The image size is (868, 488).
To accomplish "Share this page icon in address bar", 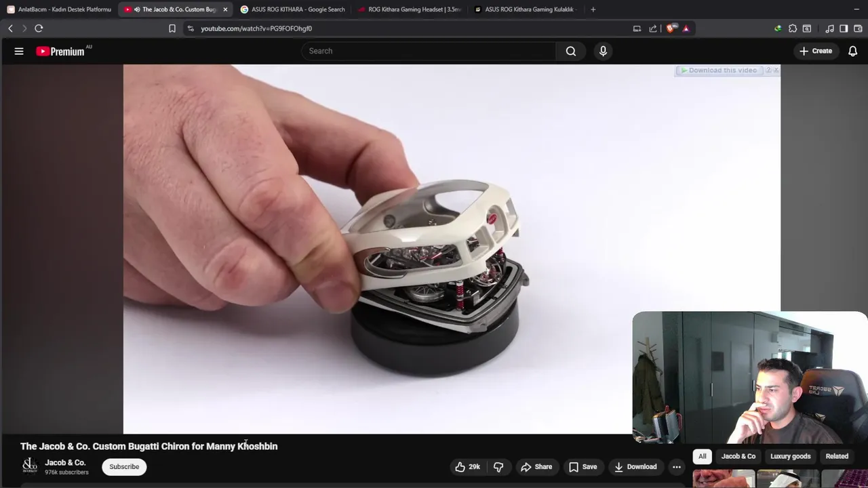I will click(652, 28).
